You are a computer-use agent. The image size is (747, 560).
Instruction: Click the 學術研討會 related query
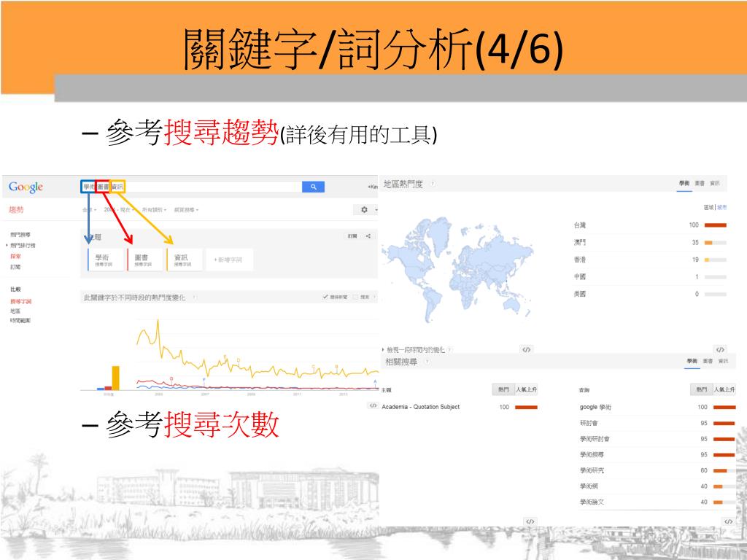595,438
